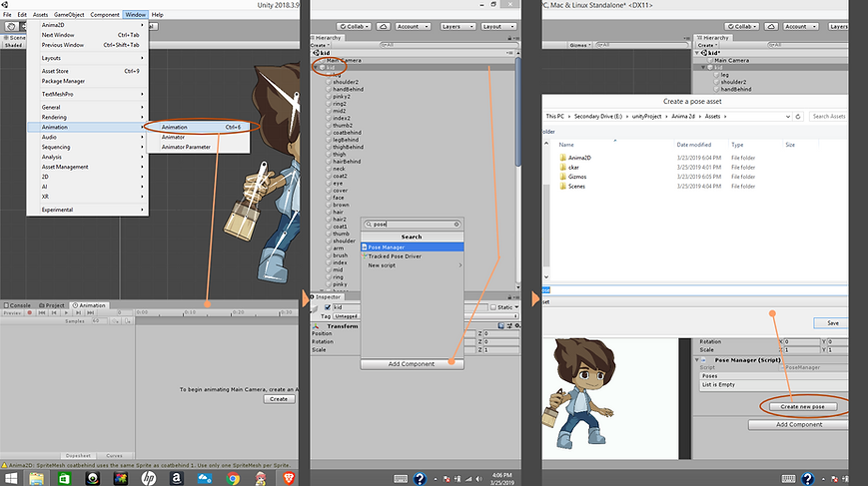The width and height of the screenshot is (868, 486).
Task: Refresh the folder in the save dialog
Action: point(798,116)
